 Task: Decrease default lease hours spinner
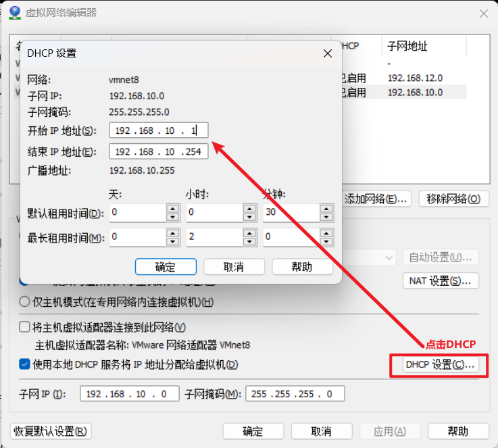coord(249,218)
